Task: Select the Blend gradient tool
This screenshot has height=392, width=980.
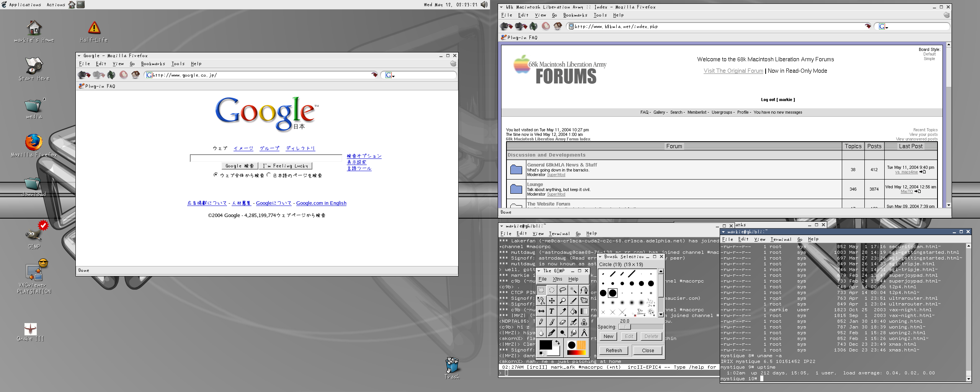Action: tap(584, 311)
